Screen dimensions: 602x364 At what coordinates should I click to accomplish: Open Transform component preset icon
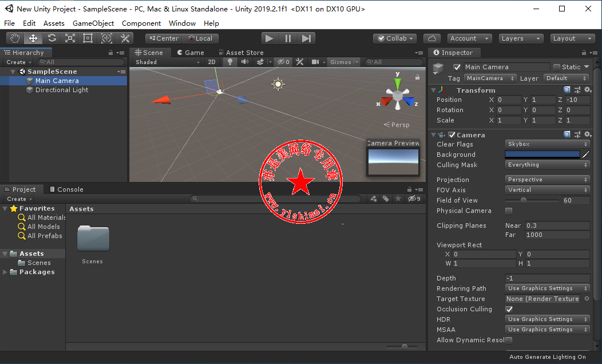click(x=577, y=90)
